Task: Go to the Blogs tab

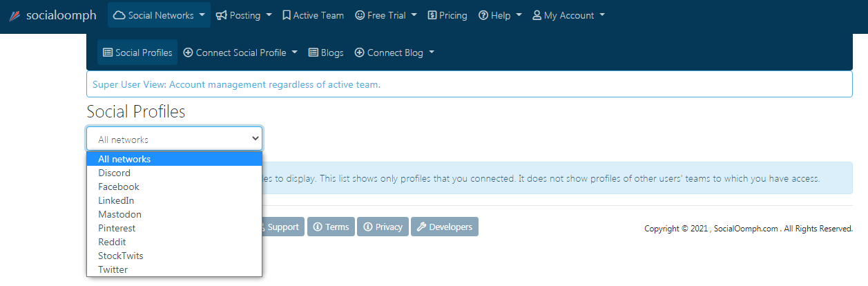Action: point(326,53)
